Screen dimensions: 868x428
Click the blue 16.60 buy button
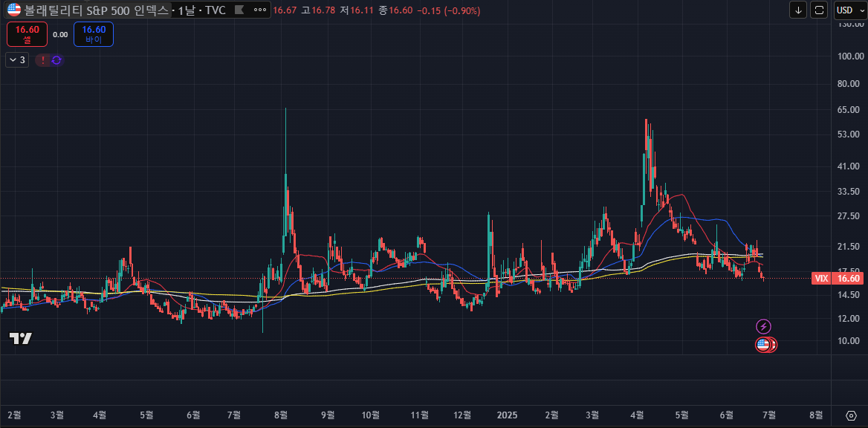point(94,34)
